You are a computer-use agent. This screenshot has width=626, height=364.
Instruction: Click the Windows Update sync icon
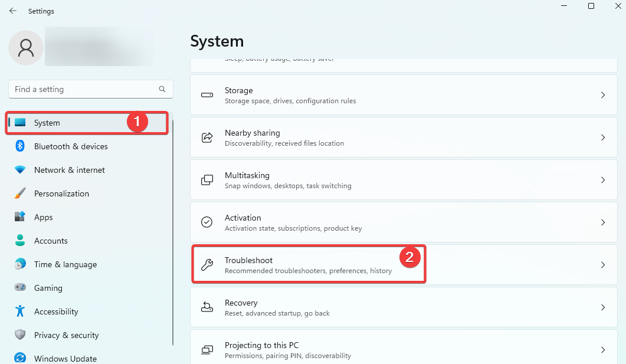pos(20,358)
